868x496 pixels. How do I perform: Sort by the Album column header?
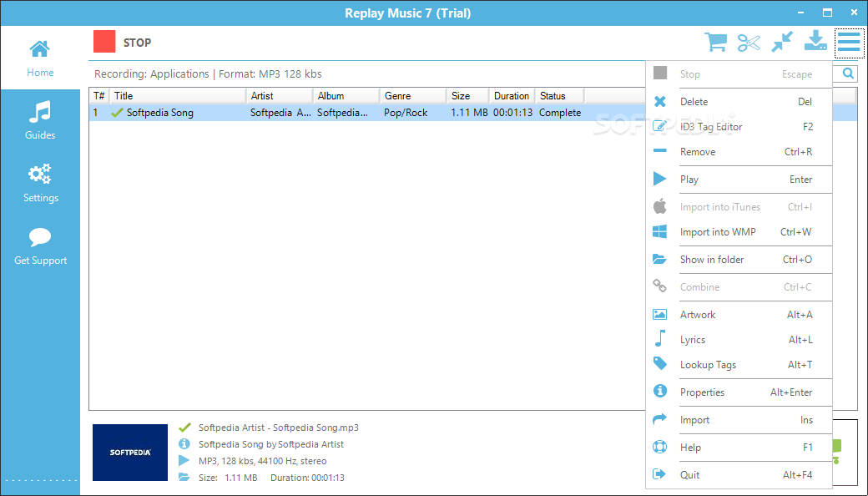346,96
